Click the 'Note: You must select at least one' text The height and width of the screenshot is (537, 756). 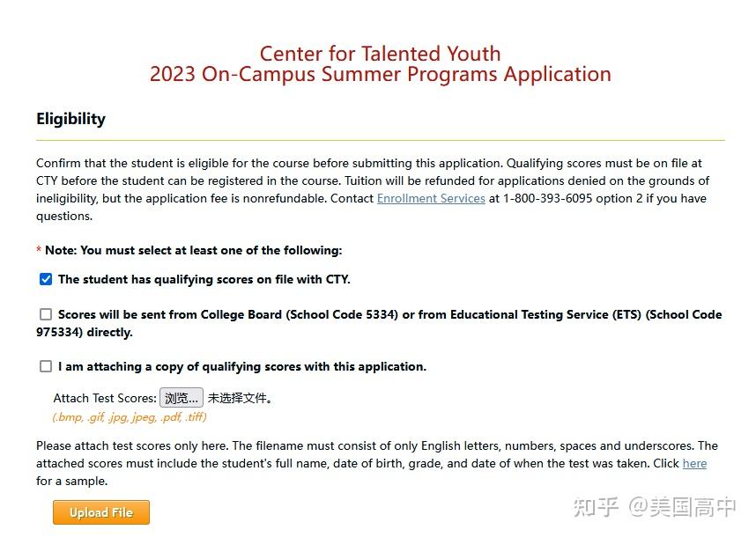pyautogui.click(x=193, y=250)
